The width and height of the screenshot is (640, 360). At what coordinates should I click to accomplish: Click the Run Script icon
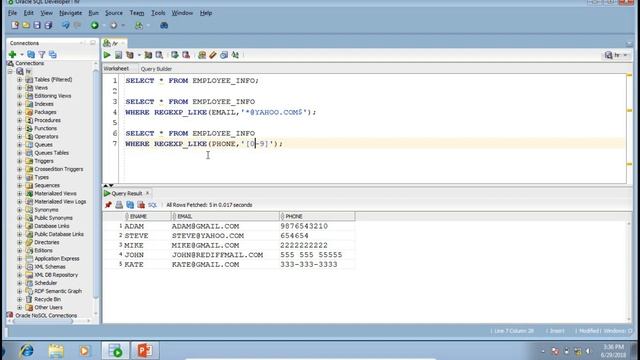118,55
